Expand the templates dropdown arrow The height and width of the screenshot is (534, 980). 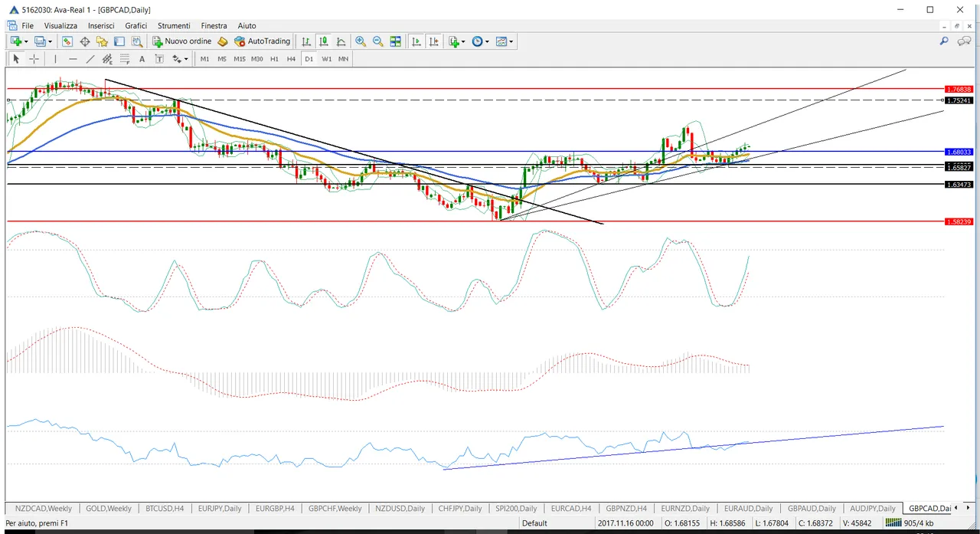pyautogui.click(x=511, y=41)
